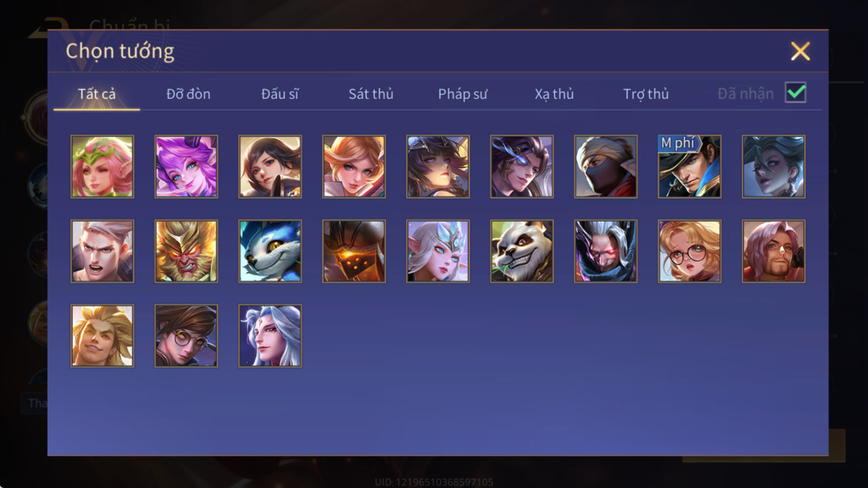Choose the pink-haired elf with green crown
The image size is (868, 488).
(x=102, y=166)
